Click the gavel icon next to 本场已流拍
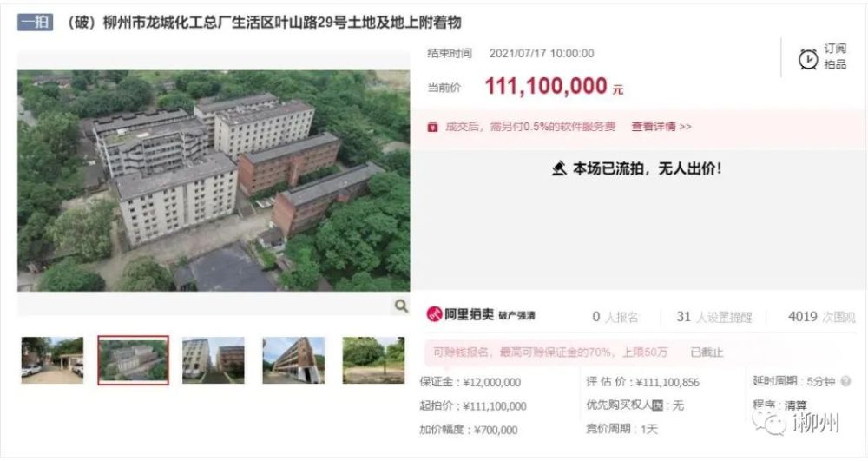Viewport: 868px width, 461px height. 559,168
